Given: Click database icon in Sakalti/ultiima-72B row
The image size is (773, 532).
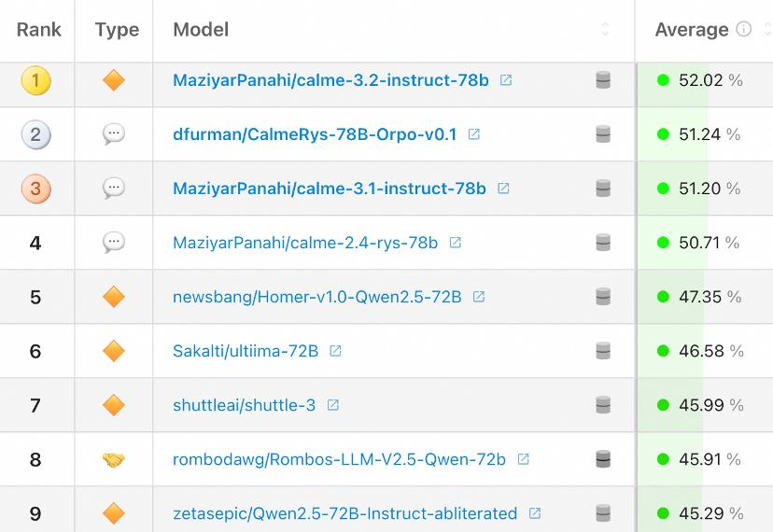Looking at the screenshot, I should click(x=603, y=351).
